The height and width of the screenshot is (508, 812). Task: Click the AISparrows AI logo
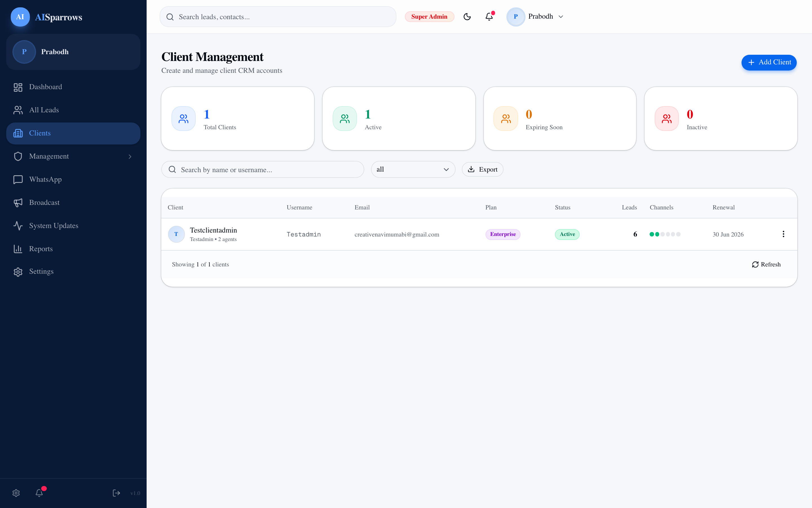[x=20, y=17]
